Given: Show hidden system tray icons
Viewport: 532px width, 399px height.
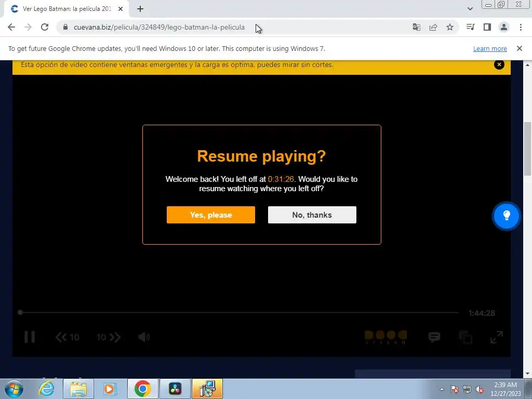Looking at the screenshot, I should (442, 389).
